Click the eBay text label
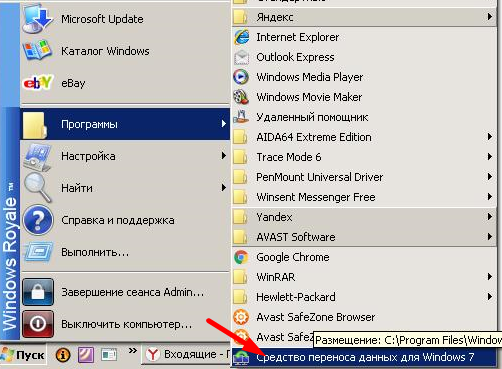This screenshot has height=369, width=502. point(73,83)
